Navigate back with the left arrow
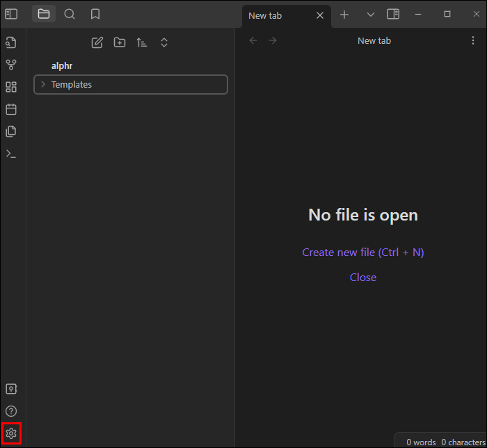The height and width of the screenshot is (448, 487). 253,40
